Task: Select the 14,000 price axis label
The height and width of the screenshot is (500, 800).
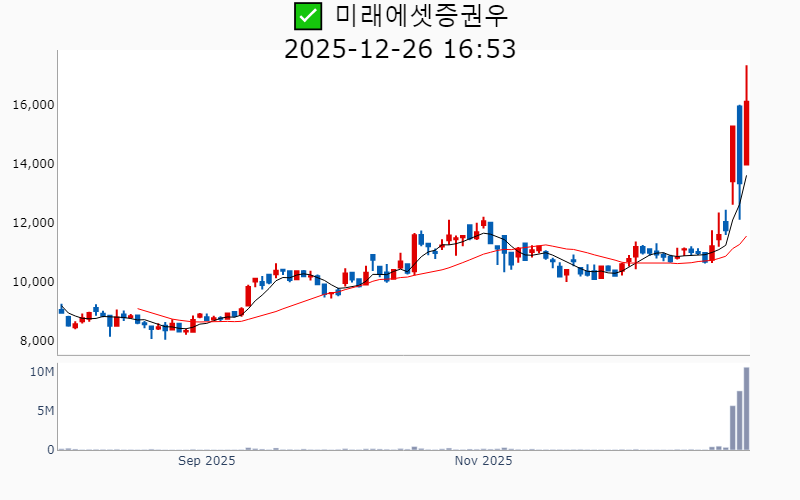Action: click(33, 164)
